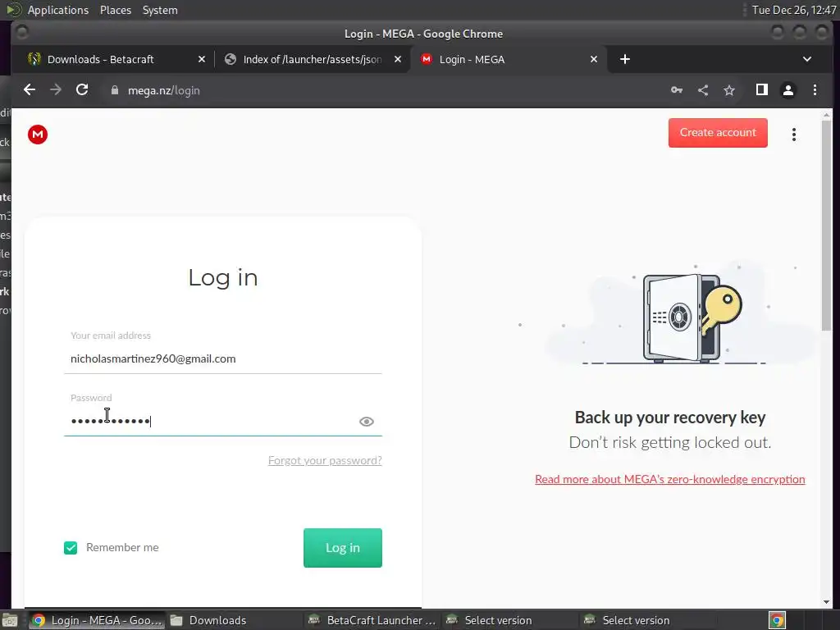Click the Login - MEGA taskbar entry

click(x=97, y=620)
